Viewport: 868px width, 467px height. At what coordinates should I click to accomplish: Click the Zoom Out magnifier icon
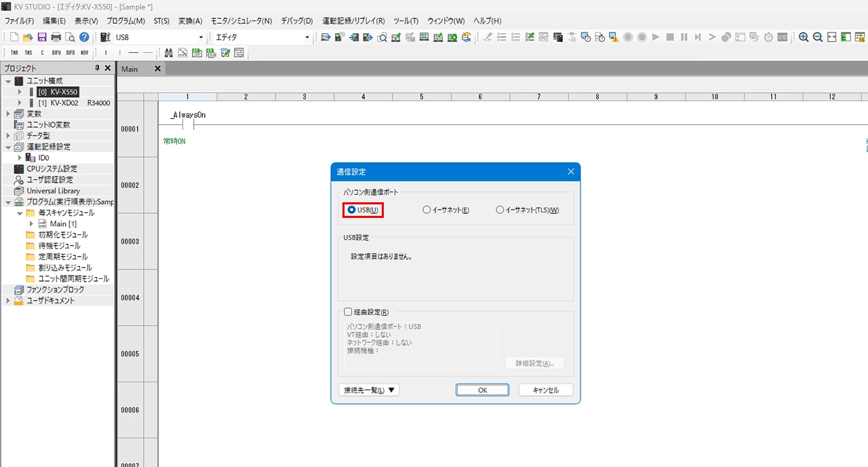point(818,37)
